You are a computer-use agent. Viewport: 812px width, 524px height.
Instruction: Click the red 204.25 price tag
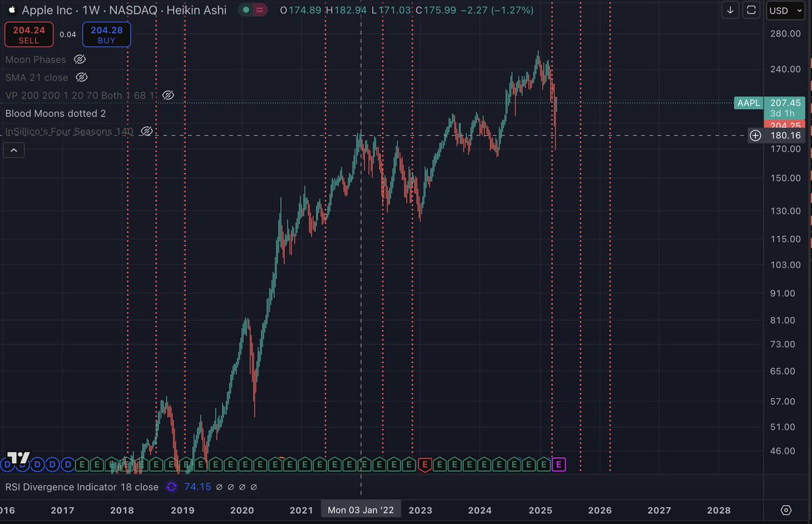(785, 125)
